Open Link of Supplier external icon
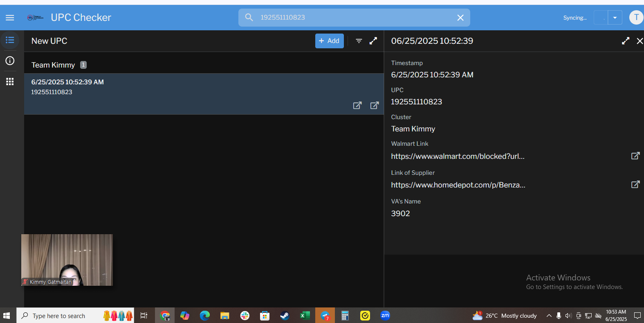 (635, 185)
